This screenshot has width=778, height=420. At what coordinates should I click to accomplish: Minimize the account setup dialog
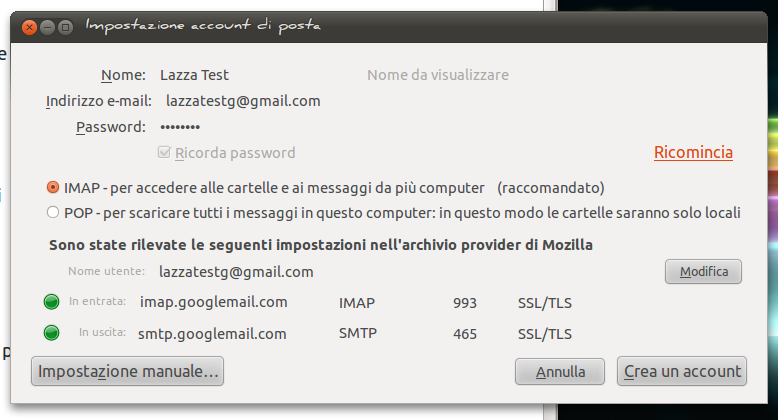coord(48,26)
